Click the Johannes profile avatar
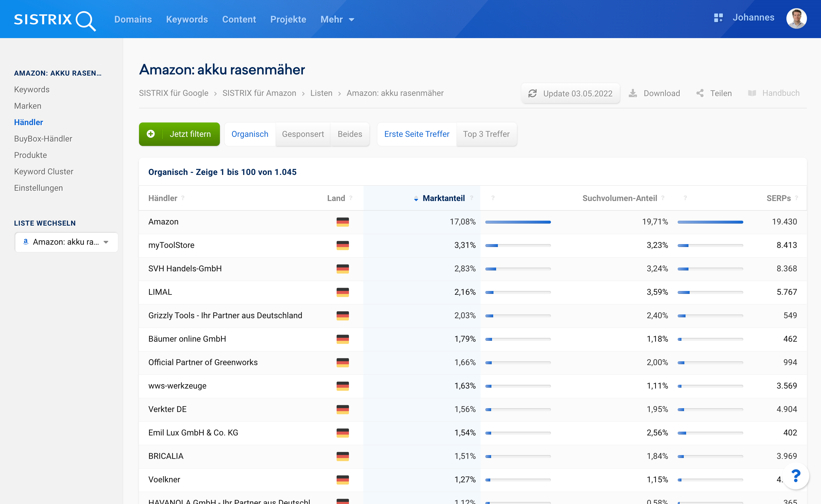The image size is (821, 504). (796, 18)
